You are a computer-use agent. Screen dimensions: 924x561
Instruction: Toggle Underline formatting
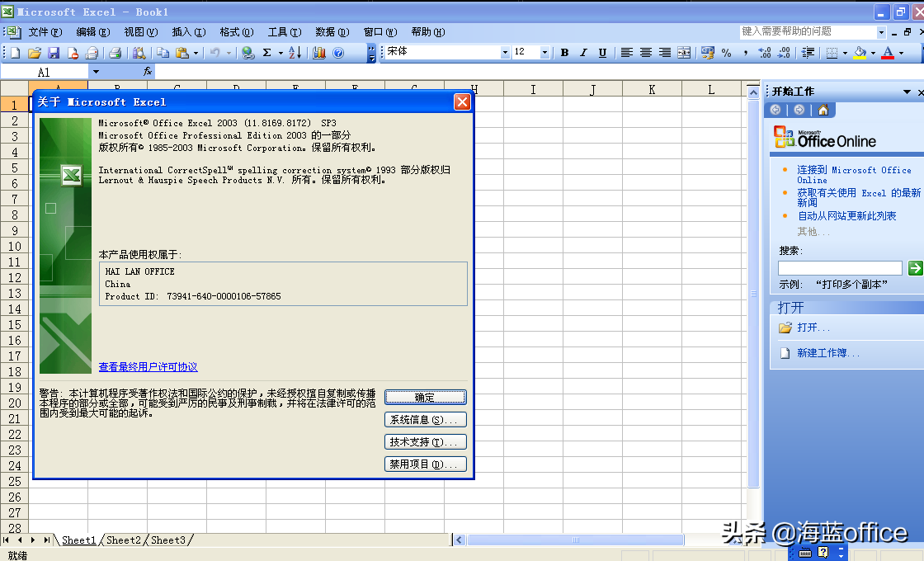602,53
